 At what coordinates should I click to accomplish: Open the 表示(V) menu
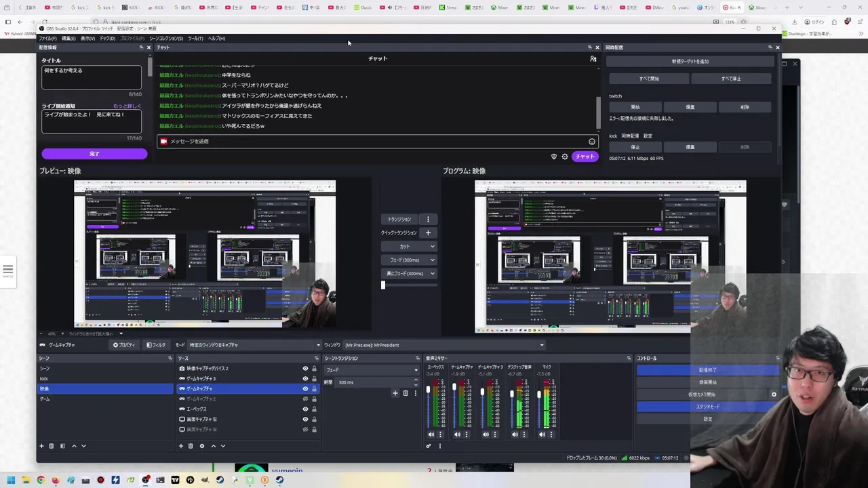88,39
